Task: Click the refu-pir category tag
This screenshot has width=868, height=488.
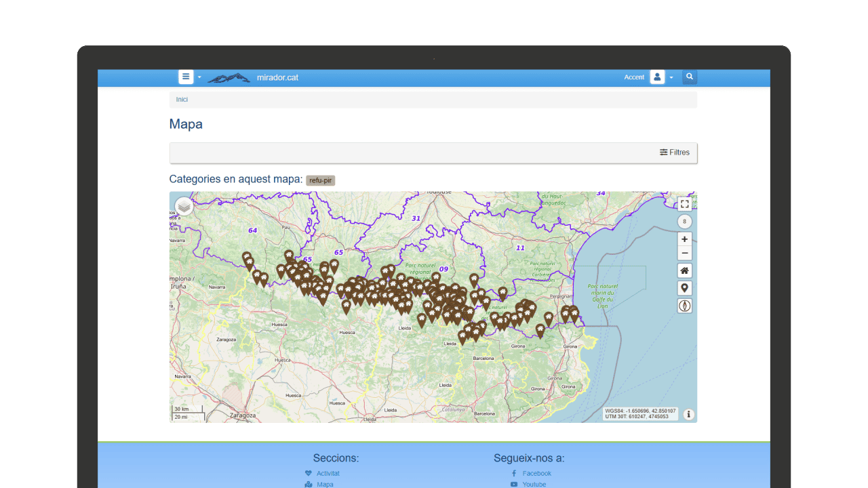Action: coord(320,180)
